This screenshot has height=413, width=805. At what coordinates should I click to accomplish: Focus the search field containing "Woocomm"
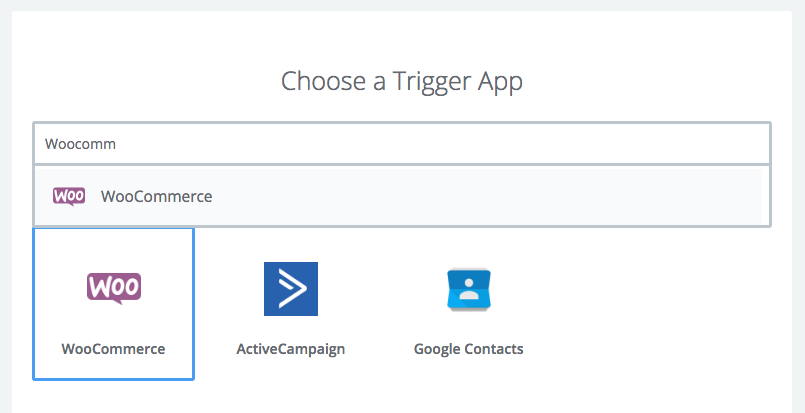click(400, 143)
